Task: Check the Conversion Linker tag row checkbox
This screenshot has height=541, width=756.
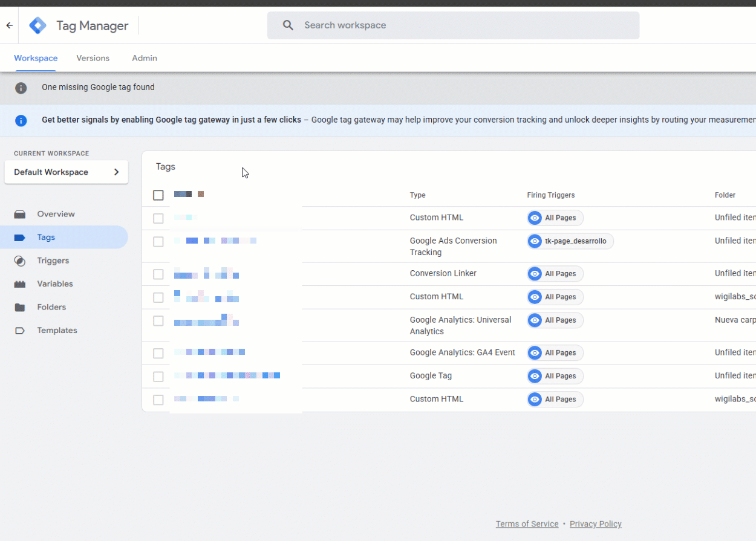Action: pyautogui.click(x=158, y=274)
